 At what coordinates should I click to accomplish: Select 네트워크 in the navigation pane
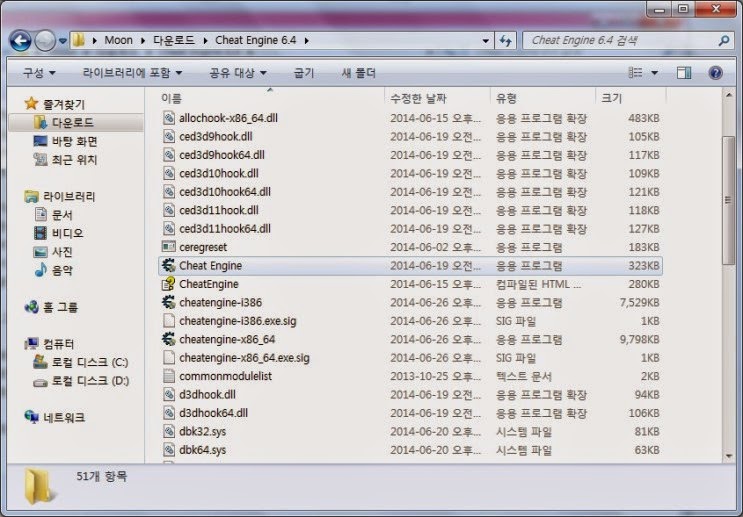[64, 417]
